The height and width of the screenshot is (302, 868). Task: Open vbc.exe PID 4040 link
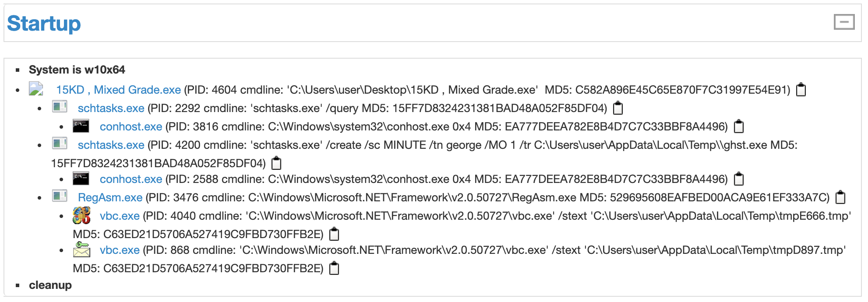[120, 216]
